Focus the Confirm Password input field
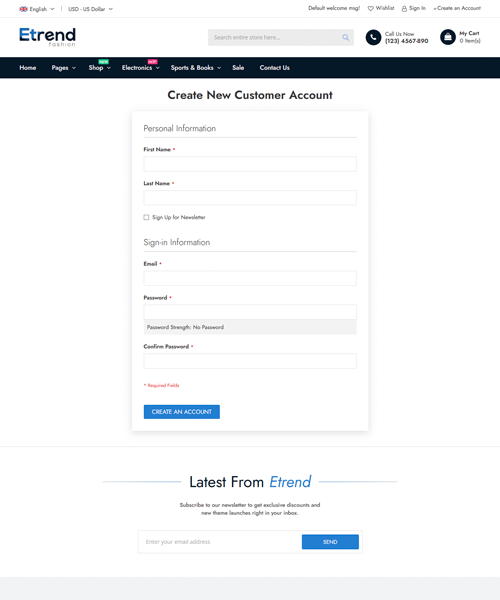The image size is (500, 600). [x=250, y=361]
